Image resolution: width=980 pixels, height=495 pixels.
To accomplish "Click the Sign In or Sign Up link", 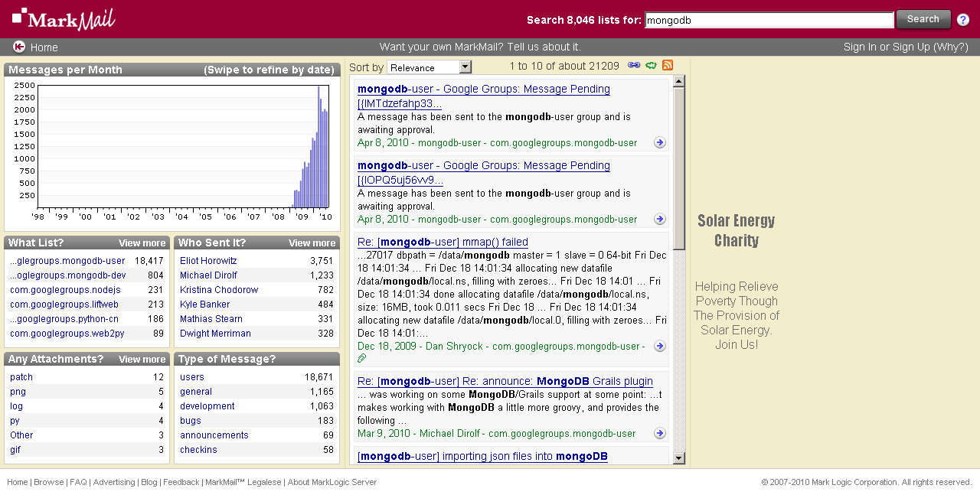I will (x=906, y=47).
